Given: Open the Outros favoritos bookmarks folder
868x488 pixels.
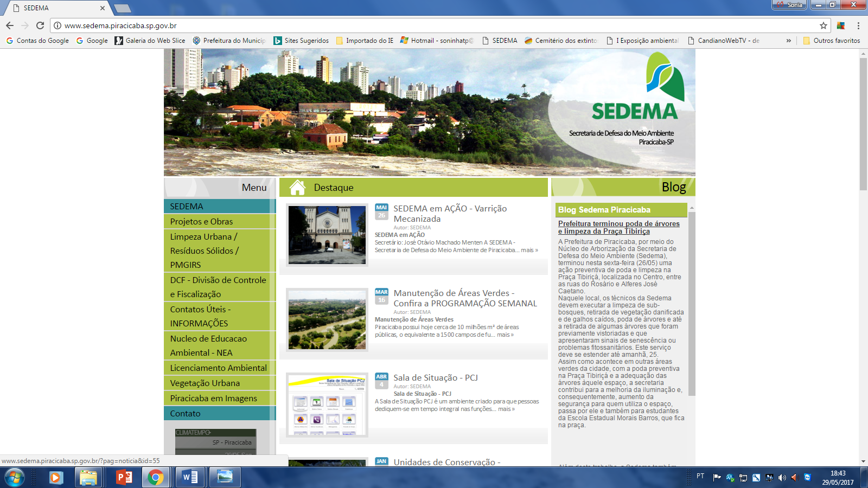Looking at the screenshot, I should (x=831, y=41).
